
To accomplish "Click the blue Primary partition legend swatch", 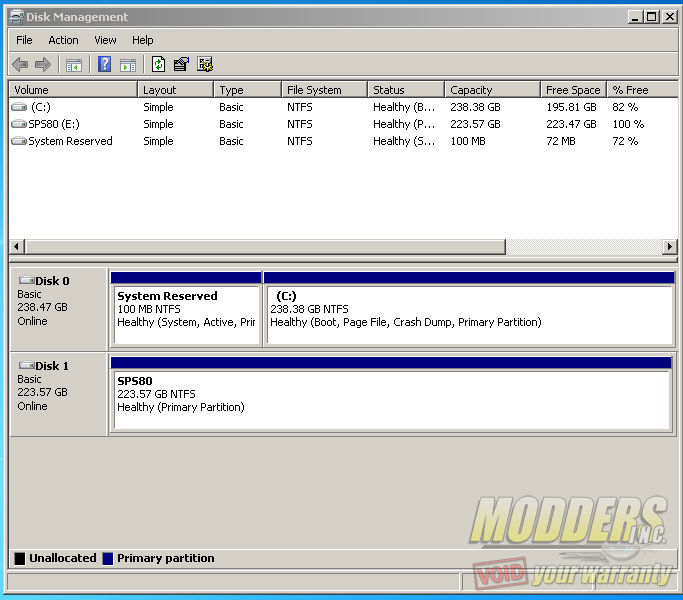I will click(x=108, y=559).
